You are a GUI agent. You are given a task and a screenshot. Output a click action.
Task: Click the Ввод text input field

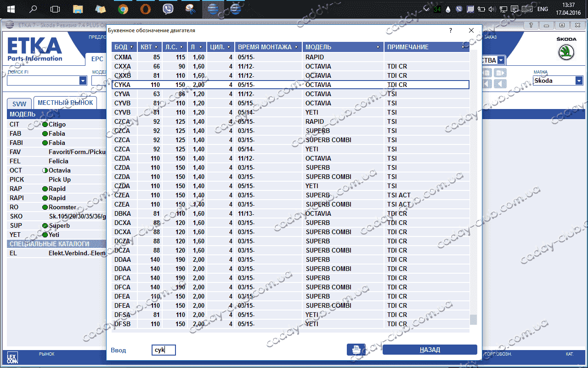coord(164,351)
